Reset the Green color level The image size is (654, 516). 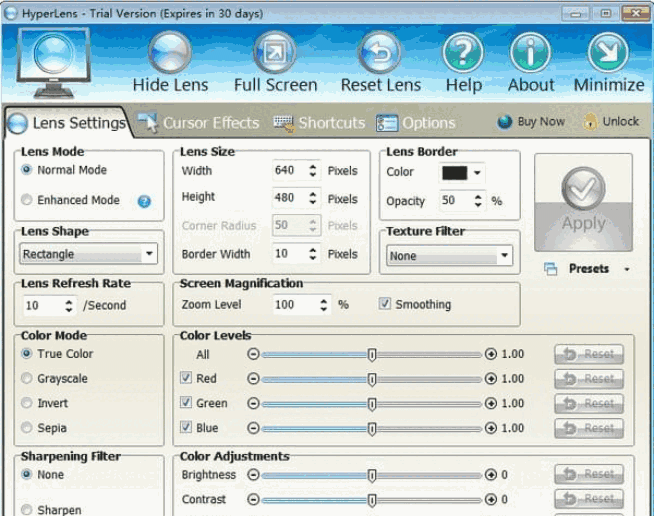[x=589, y=403]
